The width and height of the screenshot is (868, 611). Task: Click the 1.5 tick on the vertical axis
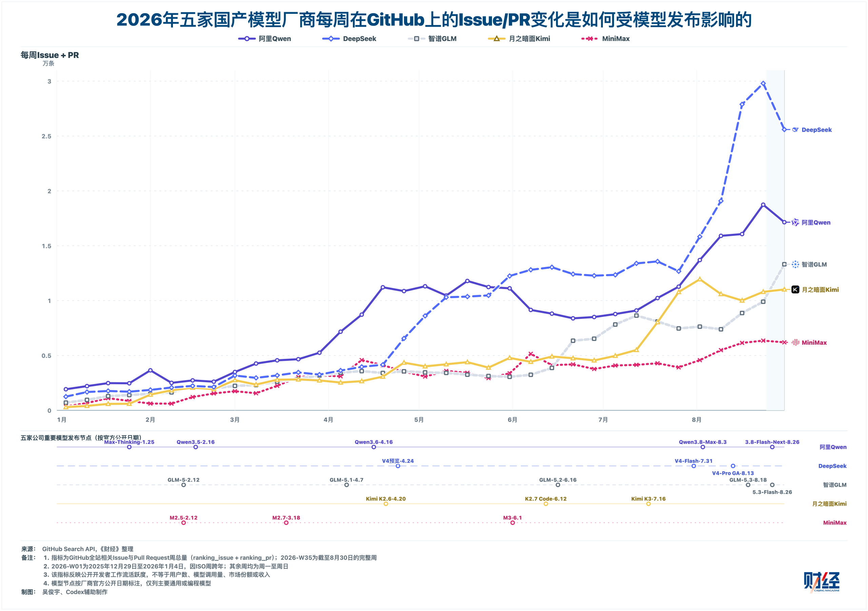(x=46, y=246)
